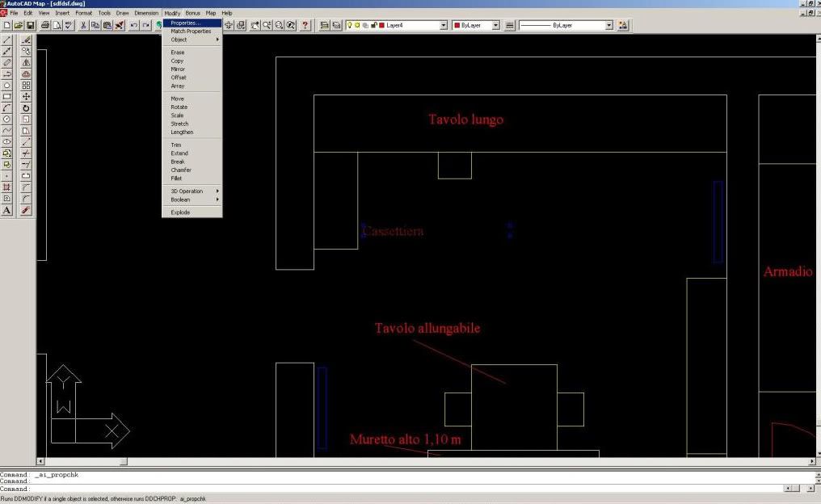Screen dimensions: 821x504
Task: Click the Cut scissors icon
Action: pos(83,25)
